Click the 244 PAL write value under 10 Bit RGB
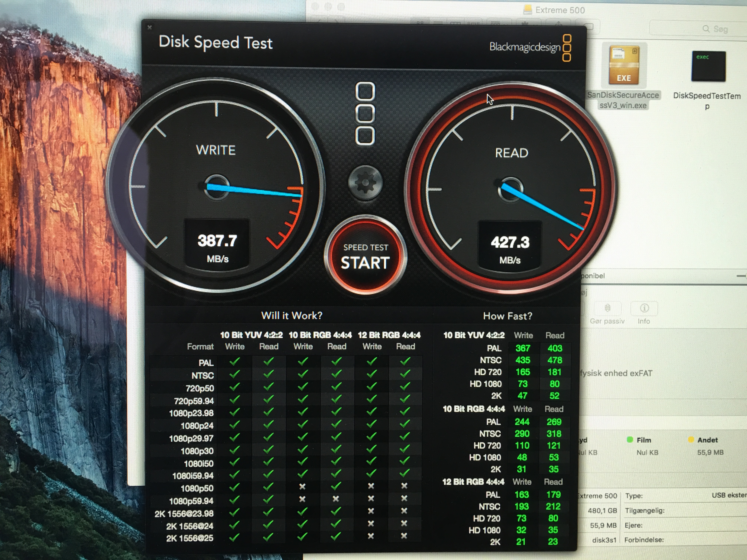 pos(522,422)
